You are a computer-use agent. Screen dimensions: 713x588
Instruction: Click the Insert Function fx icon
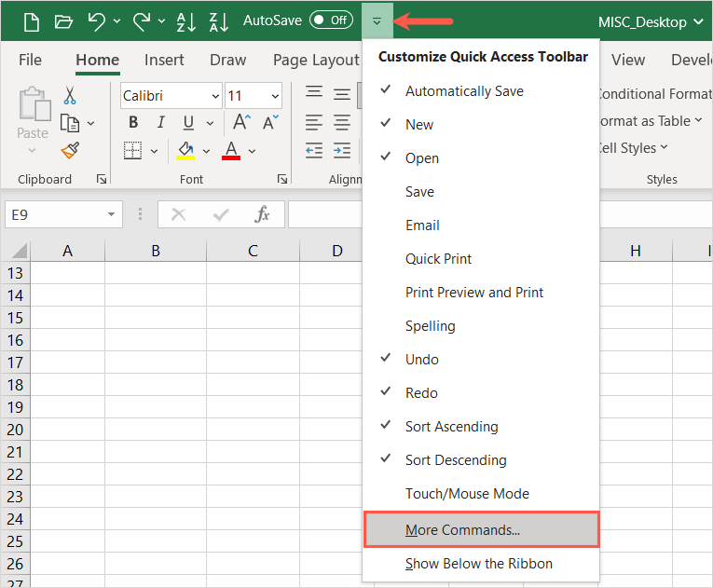click(263, 214)
